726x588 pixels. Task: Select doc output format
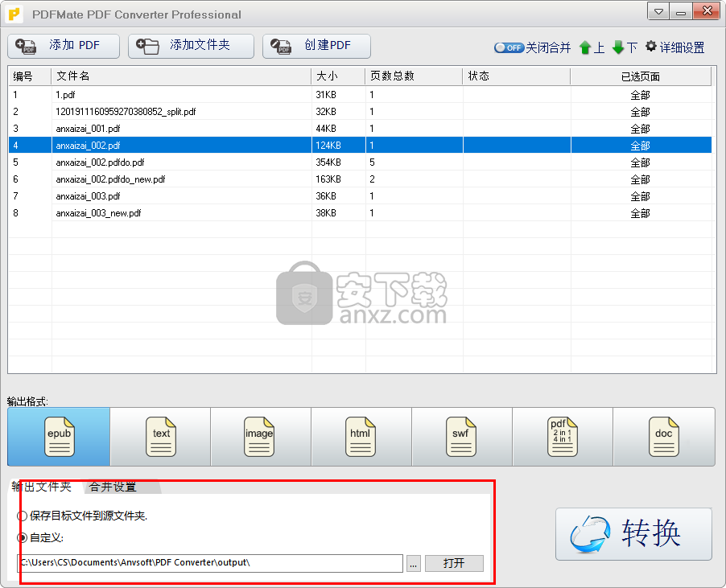tap(664, 437)
